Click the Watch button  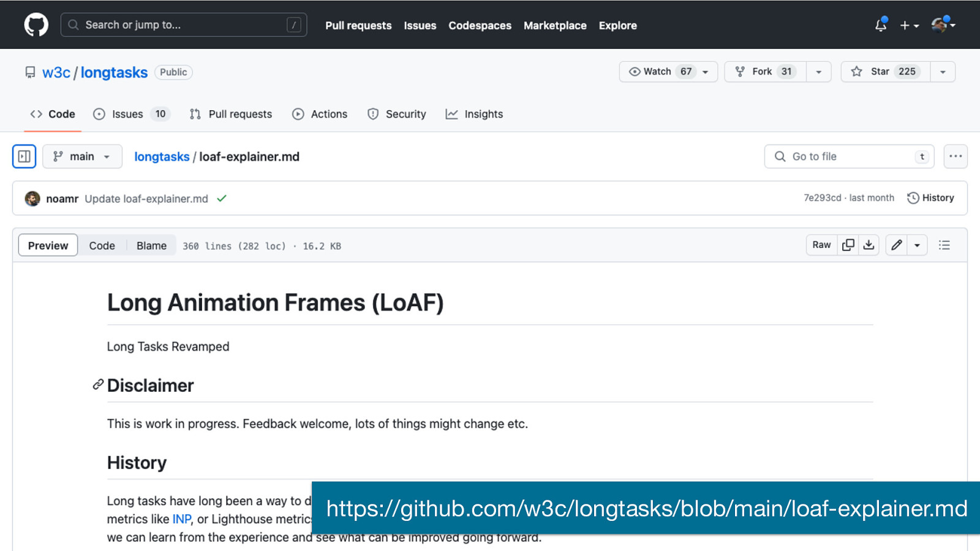[668, 72]
